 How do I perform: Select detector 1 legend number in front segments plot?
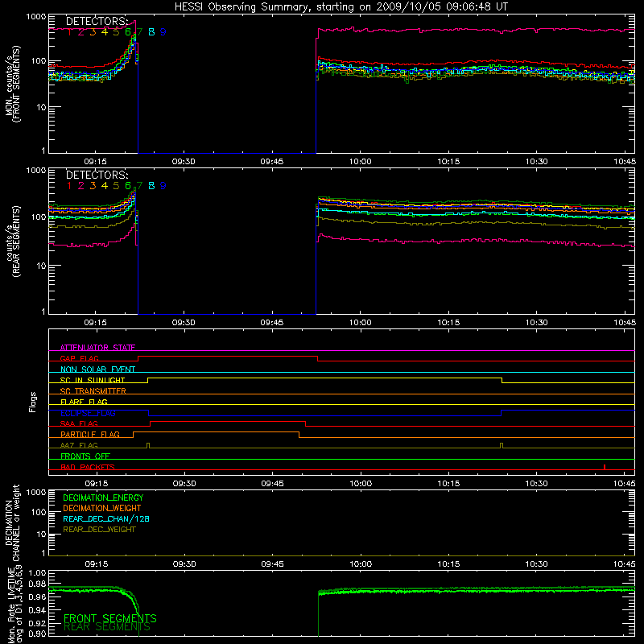click(69, 32)
